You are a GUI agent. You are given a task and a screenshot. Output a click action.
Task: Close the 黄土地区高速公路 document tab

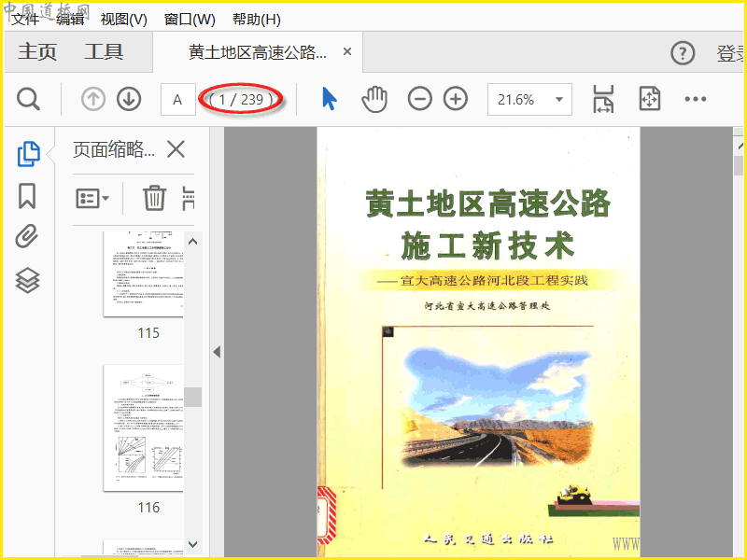347,51
